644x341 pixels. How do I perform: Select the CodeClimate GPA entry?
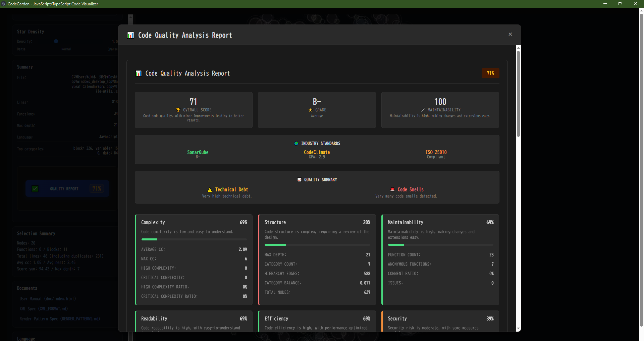pos(317,154)
